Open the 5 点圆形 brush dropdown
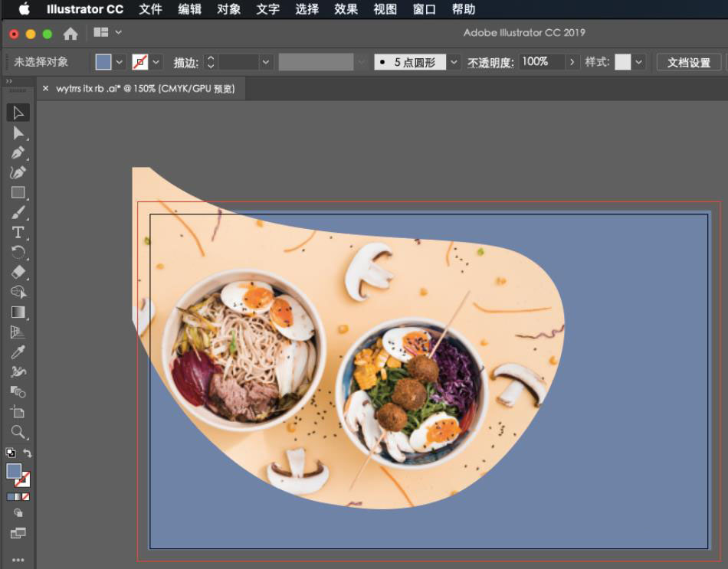The height and width of the screenshot is (569, 728). pyautogui.click(x=454, y=62)
